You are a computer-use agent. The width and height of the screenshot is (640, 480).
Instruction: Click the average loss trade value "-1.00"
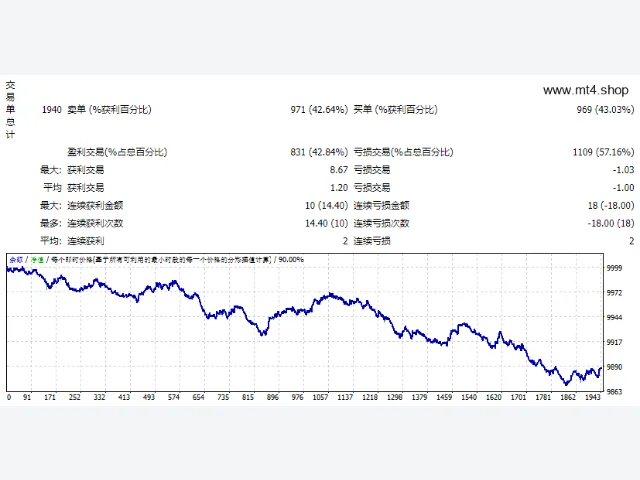click(x=623, y=188)
